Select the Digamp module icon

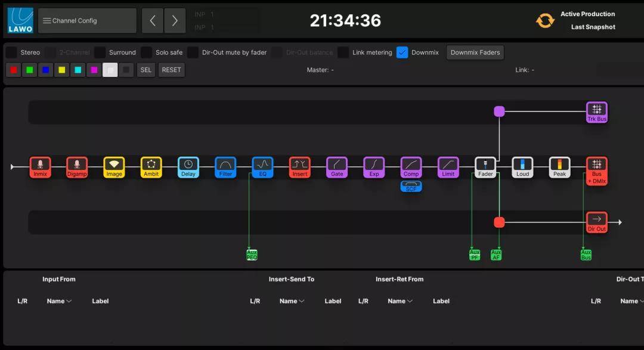[77, 167]
